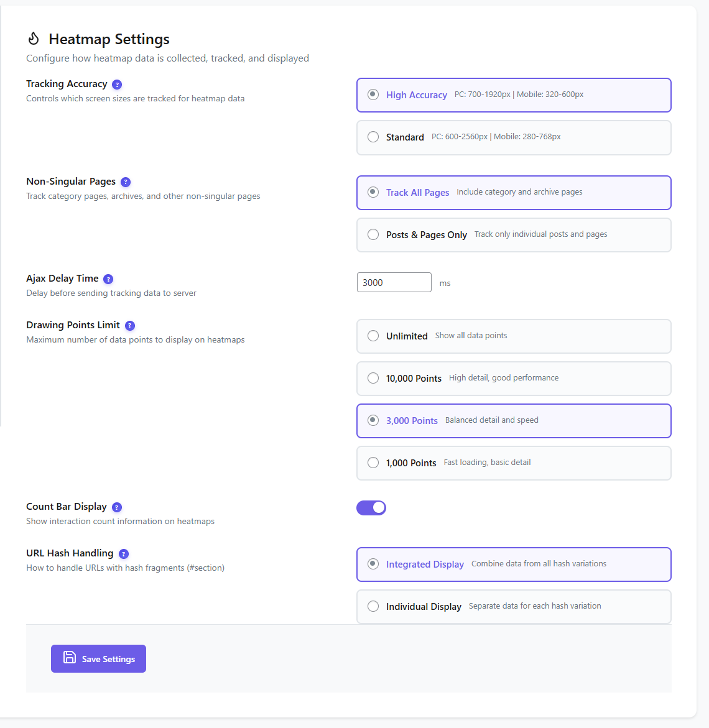Click the Drawing Points Limit help icon
Image resolution: width=709 pixels, height=728 pixels.
129,325
